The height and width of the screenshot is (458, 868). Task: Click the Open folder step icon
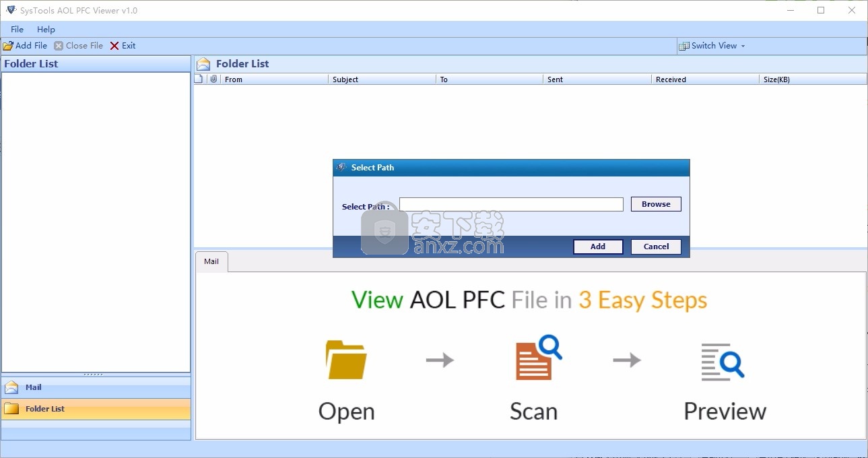click(x=346, y=360)
